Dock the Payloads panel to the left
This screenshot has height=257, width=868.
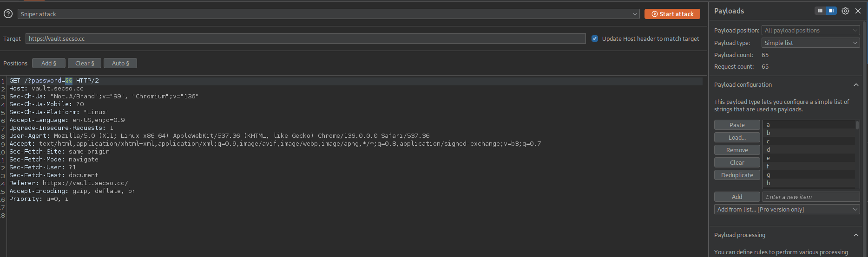coord(820,11)
